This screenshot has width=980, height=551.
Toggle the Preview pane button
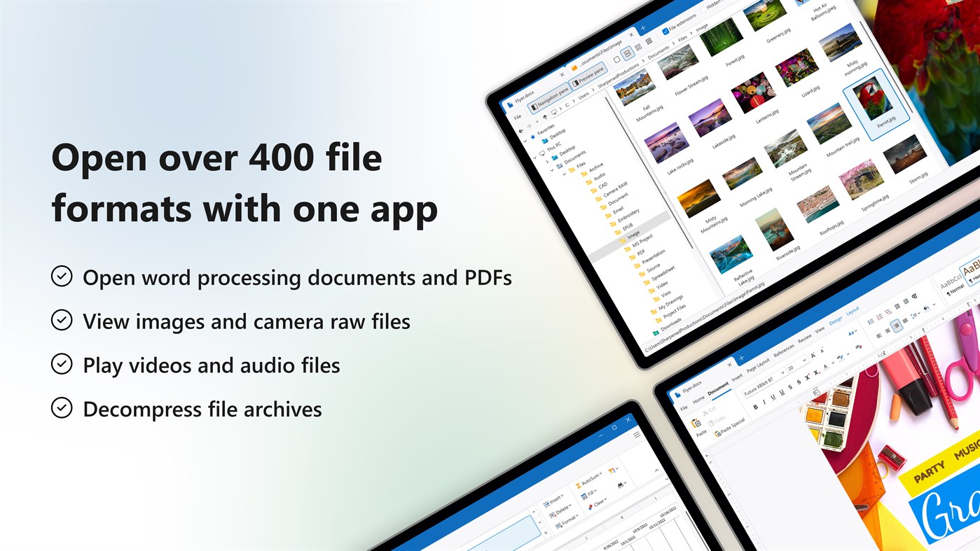[588, 75]
